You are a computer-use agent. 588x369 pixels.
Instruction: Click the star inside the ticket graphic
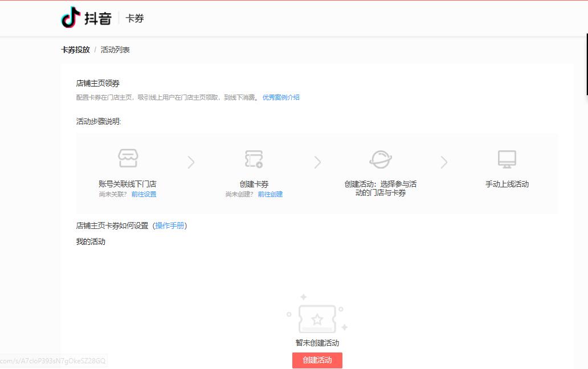318,319
